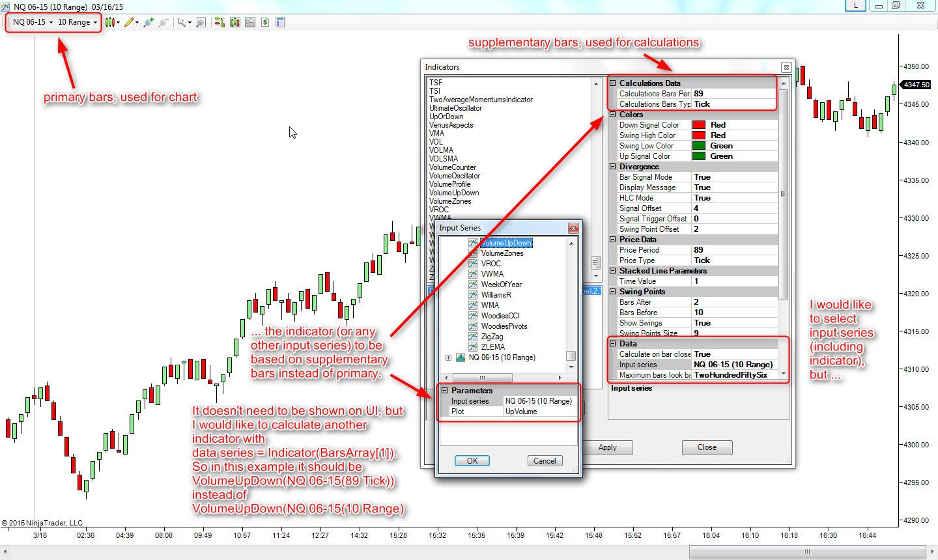Click the Swing High Color red swatch
This screenshot has width=938, height=560.
[699, 135]
